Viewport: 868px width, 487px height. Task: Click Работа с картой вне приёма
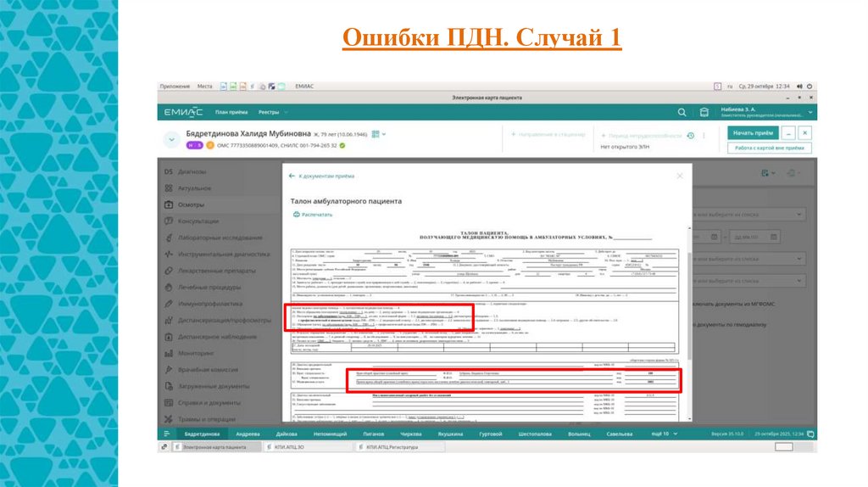tap(770, 148)
